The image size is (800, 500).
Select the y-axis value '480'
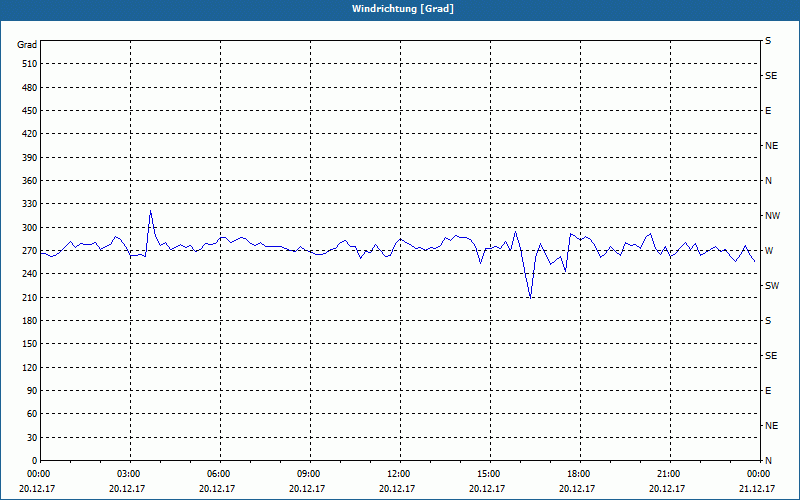30,88
